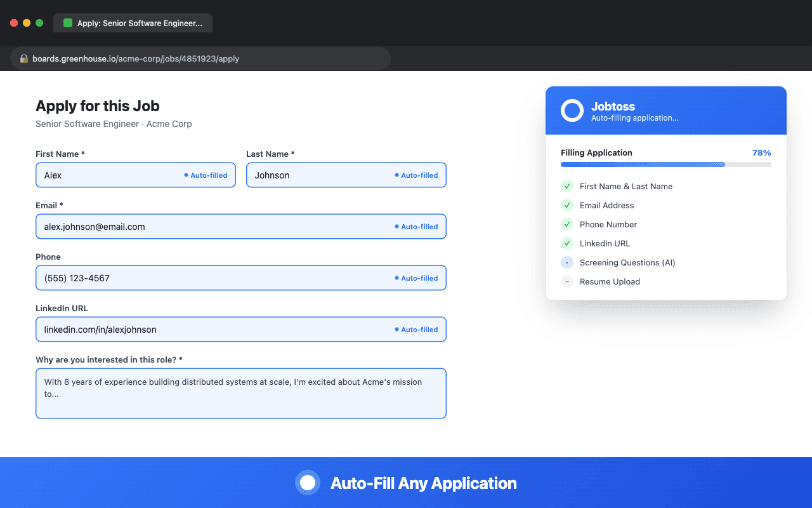Viewport: 812px width, 508px height.
Task: Click the green favicon on the browser tab
Action: click(68, 23)
